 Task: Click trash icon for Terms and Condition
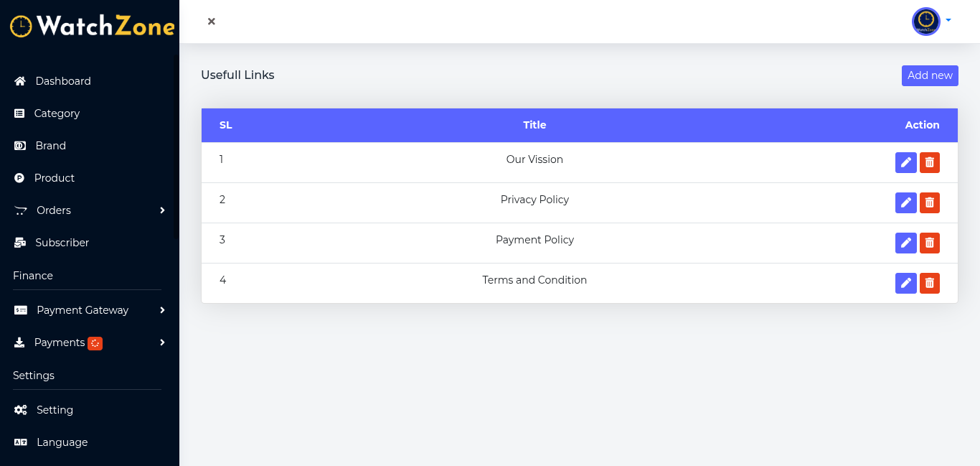click(x=930, y=284)
